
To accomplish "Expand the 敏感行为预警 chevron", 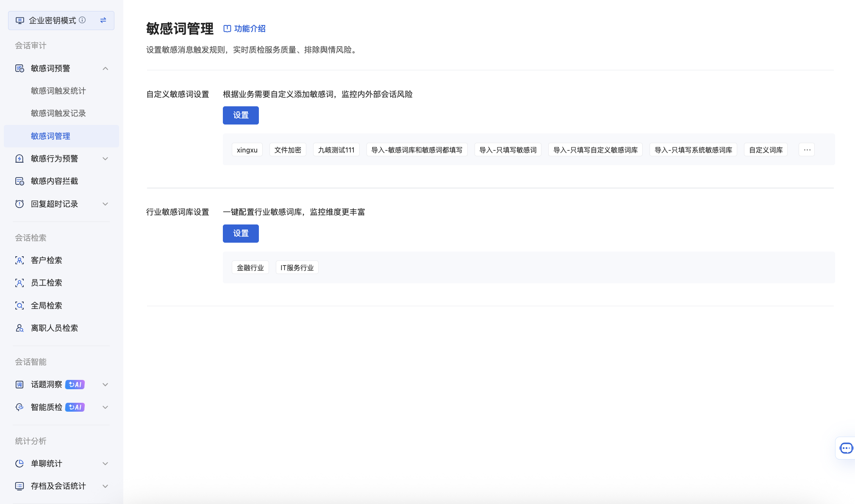I will click(x=105, y=159).
